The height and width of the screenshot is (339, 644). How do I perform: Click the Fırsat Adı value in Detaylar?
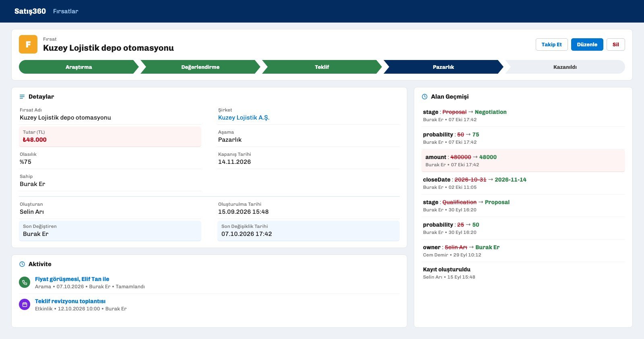pos(65,118)
